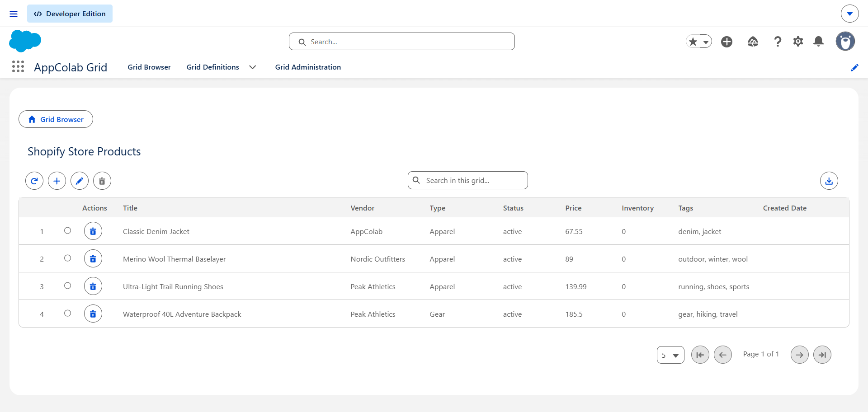Image resolution: width=868 pixels, height=412 pixels.
Task: Click the Shopify Store Products heading
Action: click(x=84, y=151)
